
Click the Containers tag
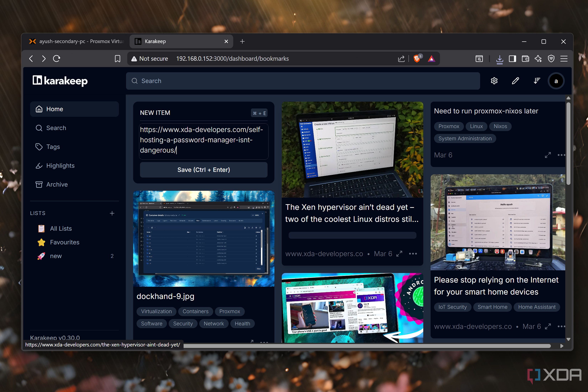[x=195, y=311]
